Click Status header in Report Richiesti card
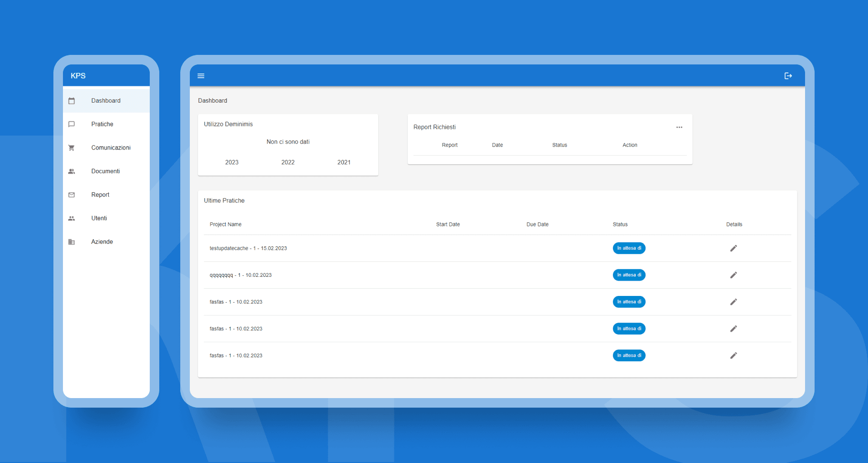868x463 pixels. 560,145
